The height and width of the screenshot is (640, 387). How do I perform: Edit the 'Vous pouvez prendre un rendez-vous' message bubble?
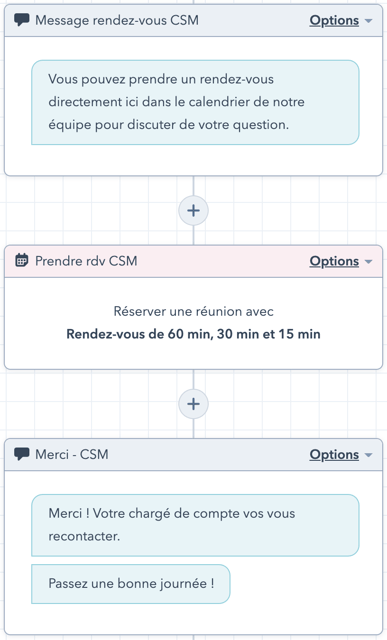click(195, 102)
